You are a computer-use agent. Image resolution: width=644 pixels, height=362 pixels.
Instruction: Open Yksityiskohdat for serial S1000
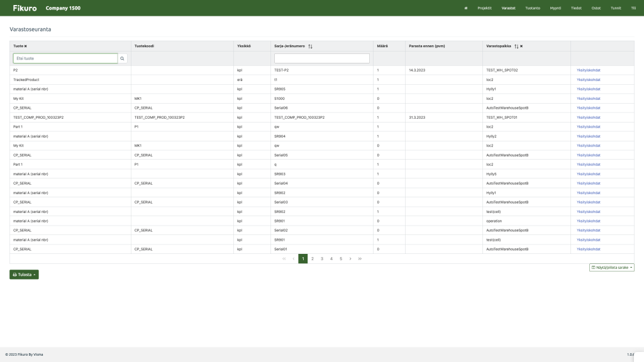click(589, 99)
